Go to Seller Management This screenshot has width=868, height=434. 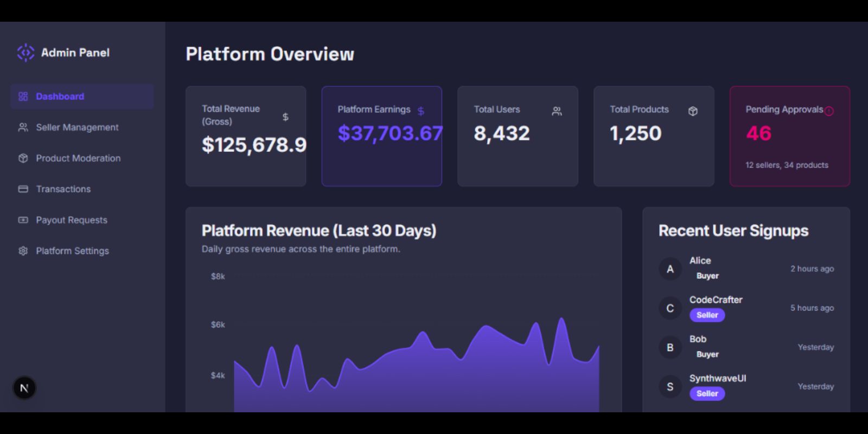coord(77,127)
